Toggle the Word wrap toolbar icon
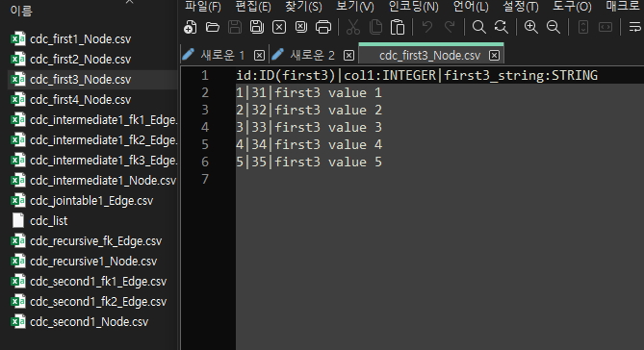644x350 pixels. (635, 27)
